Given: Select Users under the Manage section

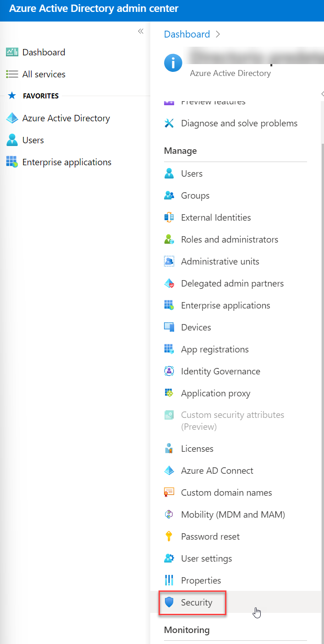Looking at the screenshot, I should click(192, 173).
